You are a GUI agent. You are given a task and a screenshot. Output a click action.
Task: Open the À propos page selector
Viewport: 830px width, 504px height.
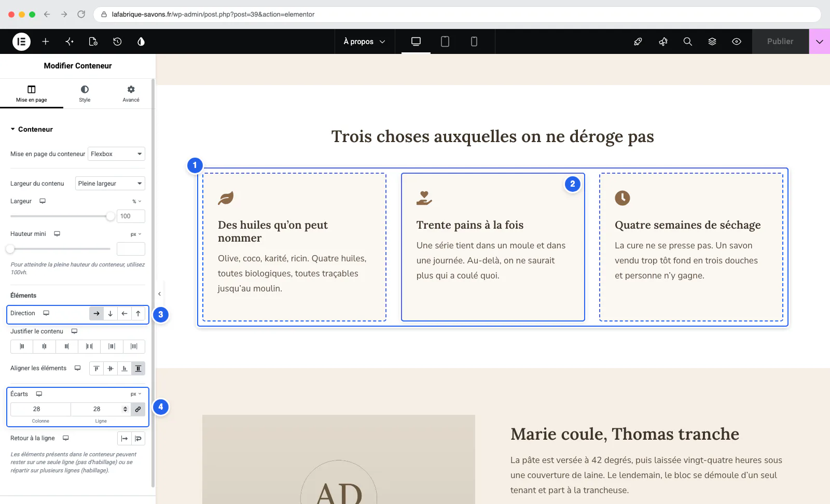tap(365, 41)
